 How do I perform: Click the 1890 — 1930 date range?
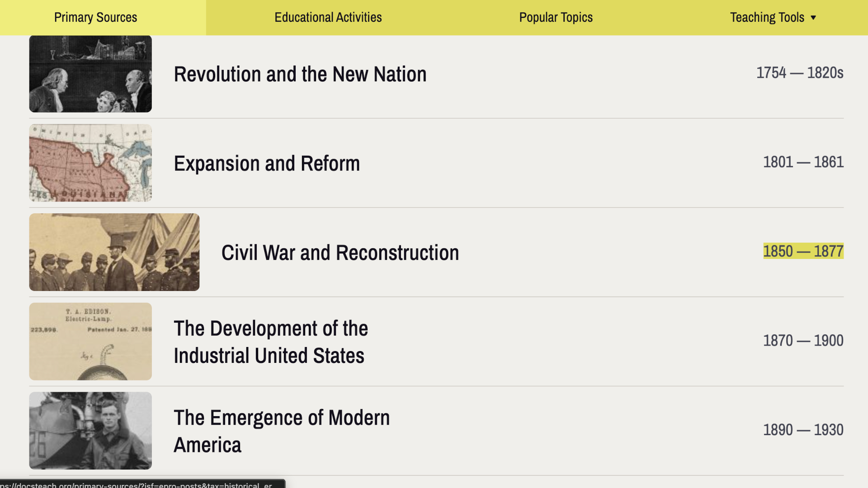(x=803, y=430)
